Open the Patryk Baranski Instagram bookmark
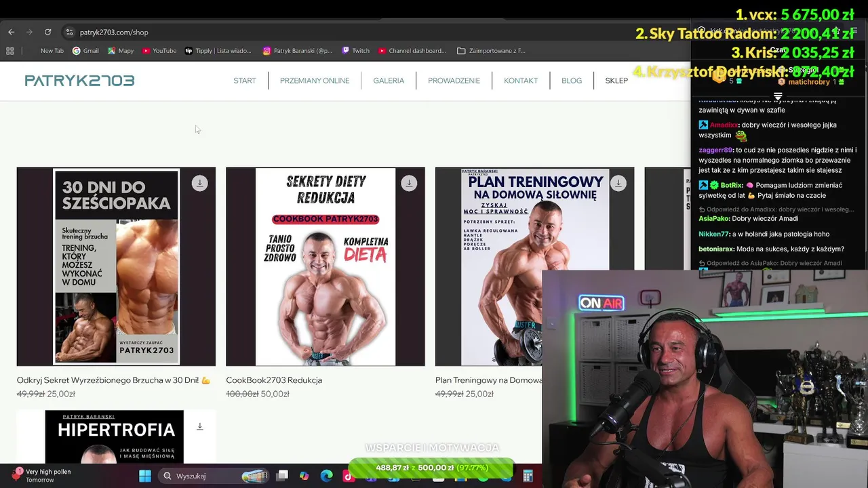Image resolution: width=868 pixels, height=488 pixels. coord(298,51)
